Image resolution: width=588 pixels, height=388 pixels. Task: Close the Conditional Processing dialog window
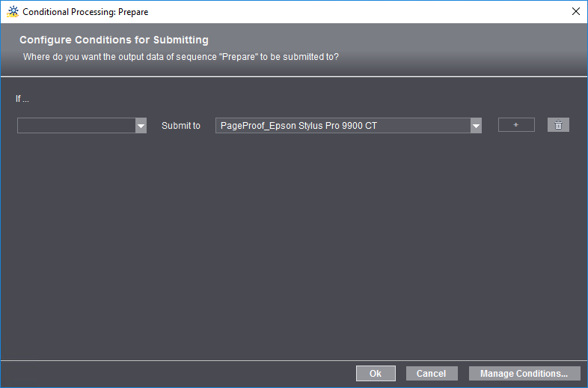(575, 12)
